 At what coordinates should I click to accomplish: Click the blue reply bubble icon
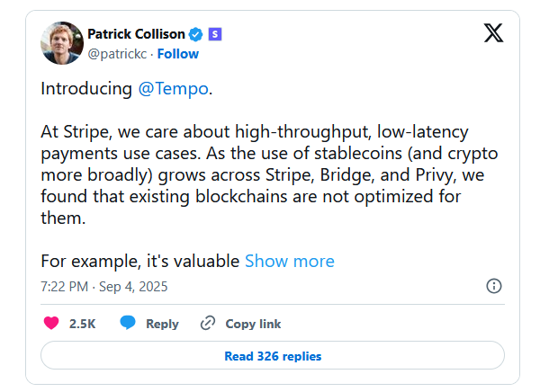pyautogui.click(x=128, y=323)
